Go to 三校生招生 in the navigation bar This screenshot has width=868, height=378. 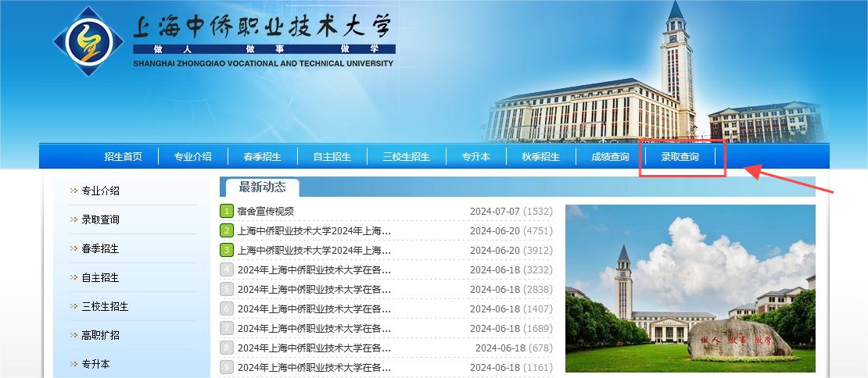[406, 156]
